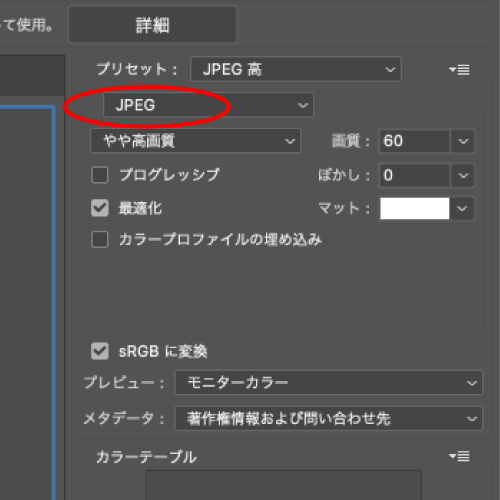
Task: Click the プリセット label
Action: coord(137,69)
